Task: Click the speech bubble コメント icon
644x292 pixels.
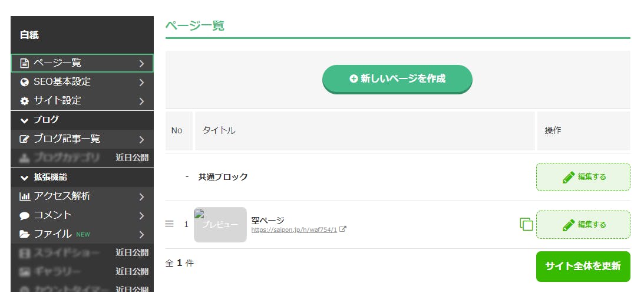Action: coord(24,215)
